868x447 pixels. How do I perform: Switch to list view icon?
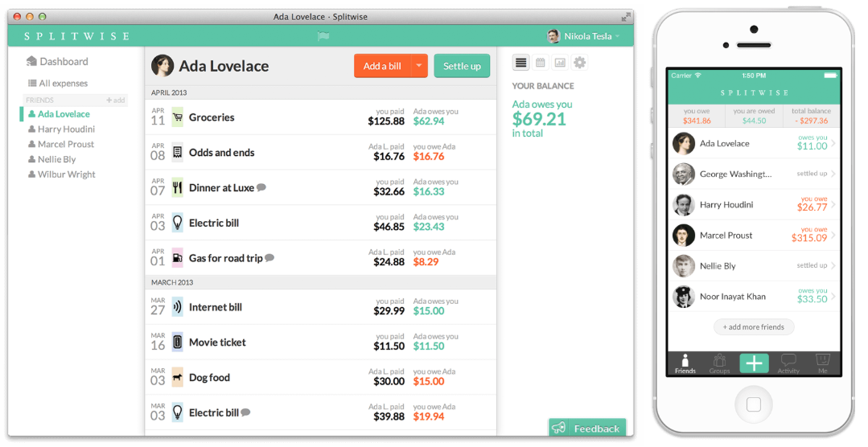(520, 63)
